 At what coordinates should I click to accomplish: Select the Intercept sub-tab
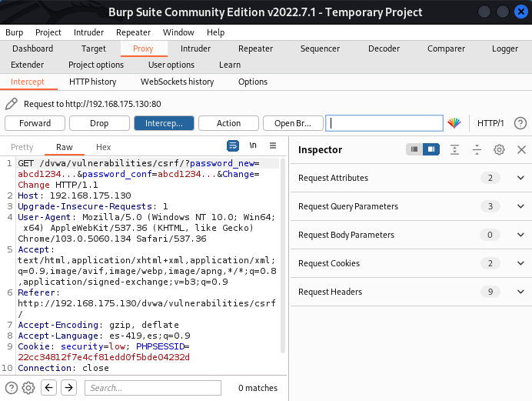click(x=28, y=82)
